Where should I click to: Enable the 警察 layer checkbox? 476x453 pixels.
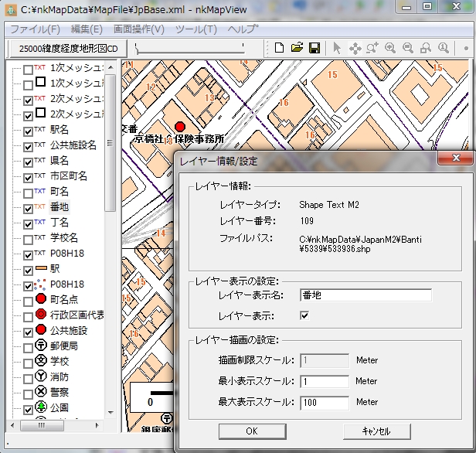28,392
